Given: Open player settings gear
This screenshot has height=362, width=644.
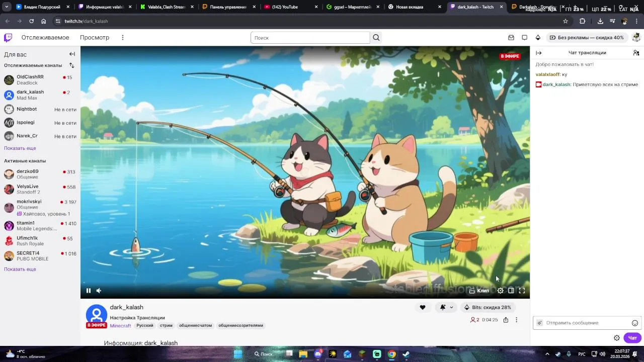Looking at the screenshot, I should 500,291.
